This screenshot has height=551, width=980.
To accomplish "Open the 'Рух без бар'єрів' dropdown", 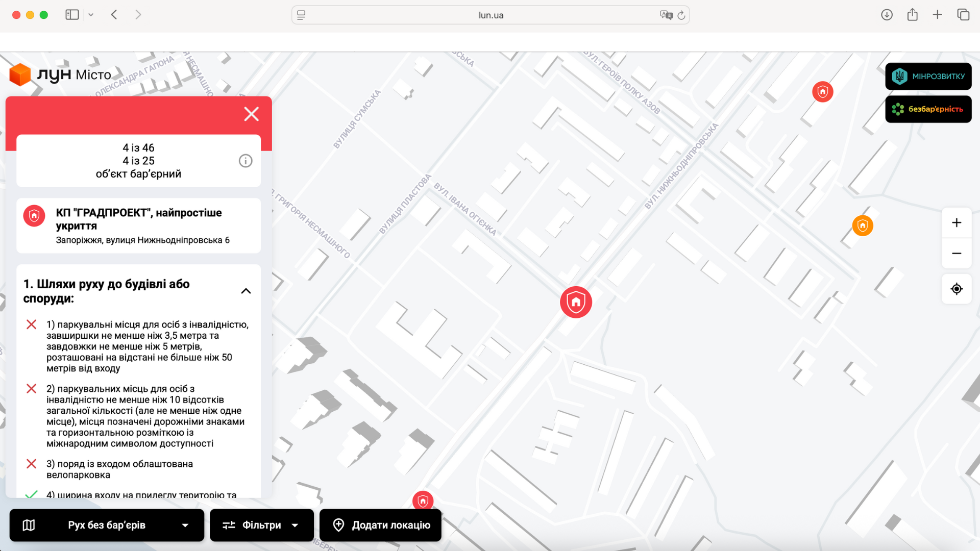I will [107, 525].
